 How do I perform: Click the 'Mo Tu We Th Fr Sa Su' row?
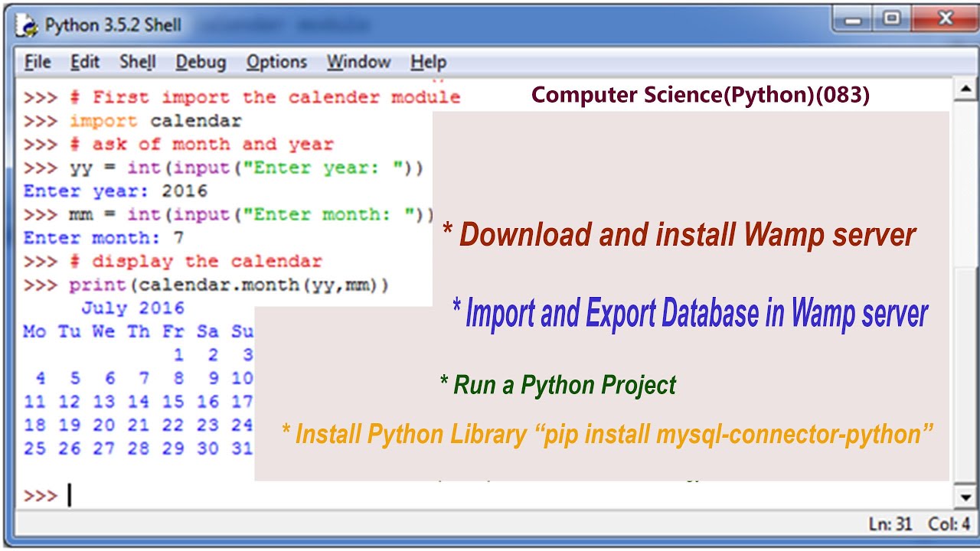pyautogui.click(x=138, y=331)
